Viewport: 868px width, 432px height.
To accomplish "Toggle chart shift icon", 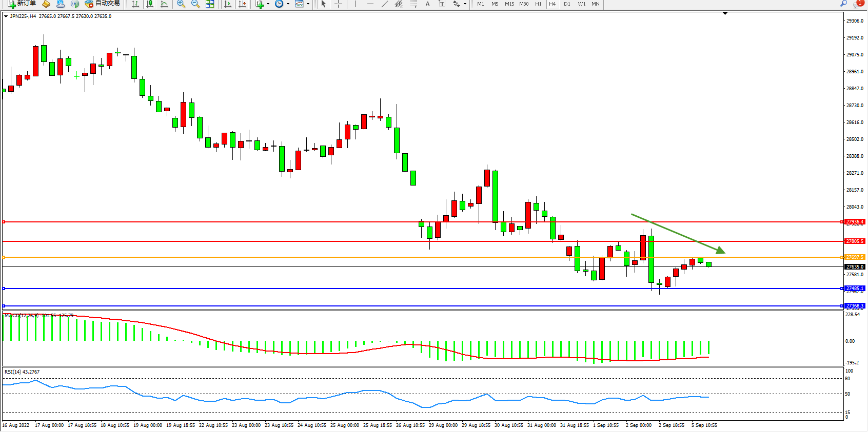I will [243, 4].
